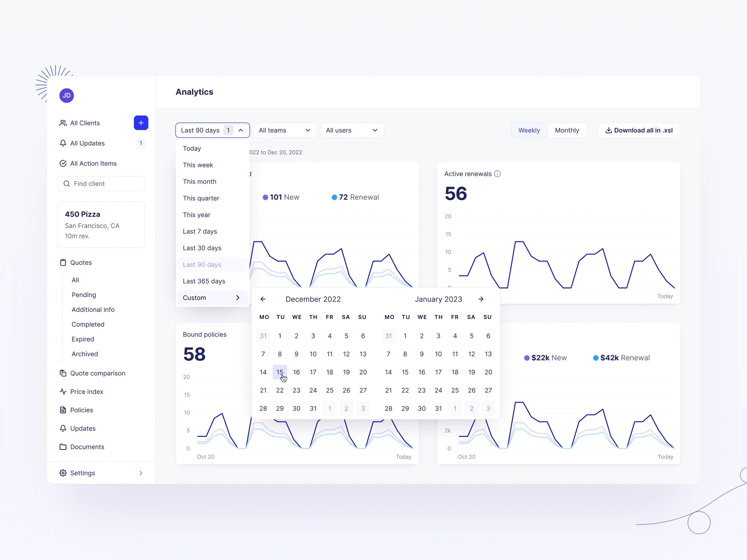Open the All users dropdown
This screenshot has height=560, width=747.
[x=351, y=130]
